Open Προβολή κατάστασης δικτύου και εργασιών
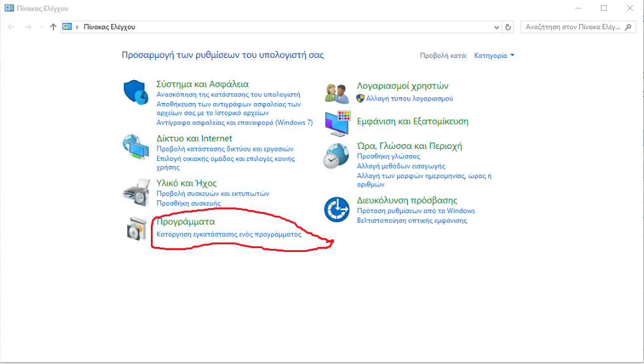This screenshot has height=364, width=644. [x=225, y=149]
